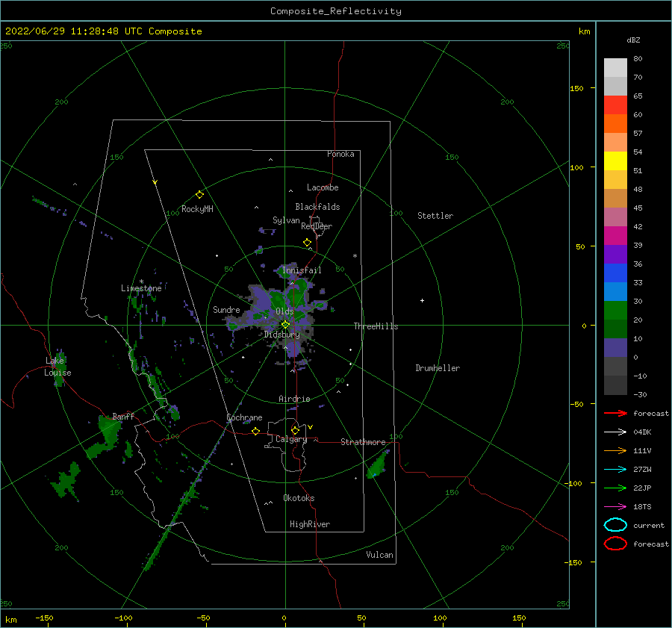Click the red forecast ellipse legend icon

(x=615, y=544)
